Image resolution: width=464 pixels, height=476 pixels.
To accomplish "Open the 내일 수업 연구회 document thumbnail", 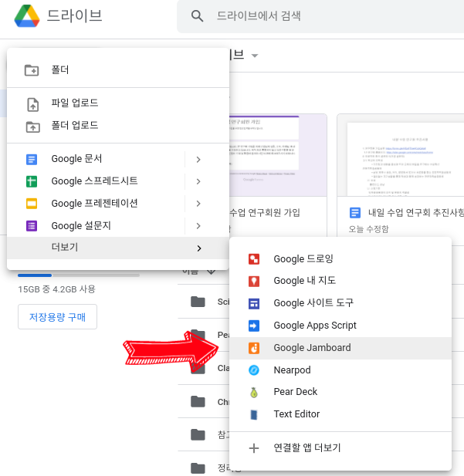I will tap(401, 155).
